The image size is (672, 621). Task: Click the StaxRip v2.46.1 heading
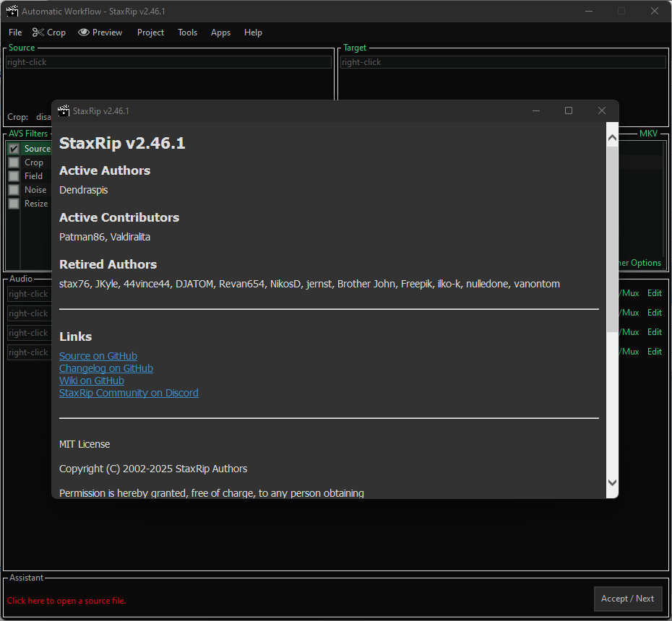122,143
